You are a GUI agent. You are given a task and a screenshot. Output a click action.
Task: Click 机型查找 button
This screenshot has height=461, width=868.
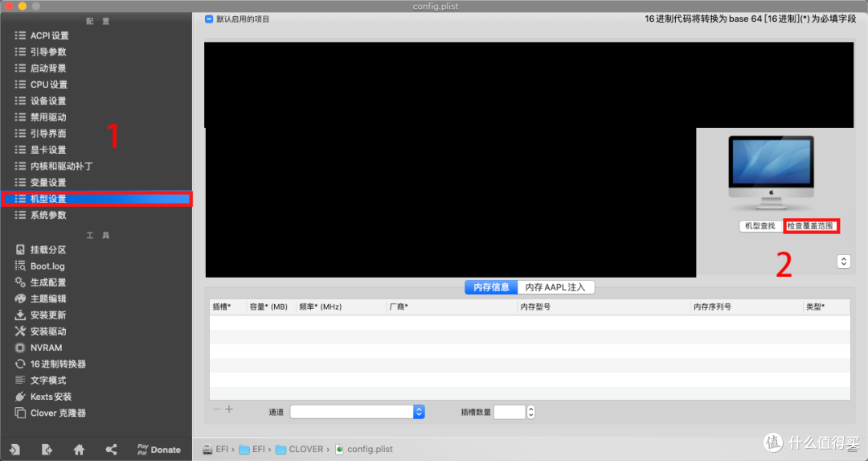[760, 226]
